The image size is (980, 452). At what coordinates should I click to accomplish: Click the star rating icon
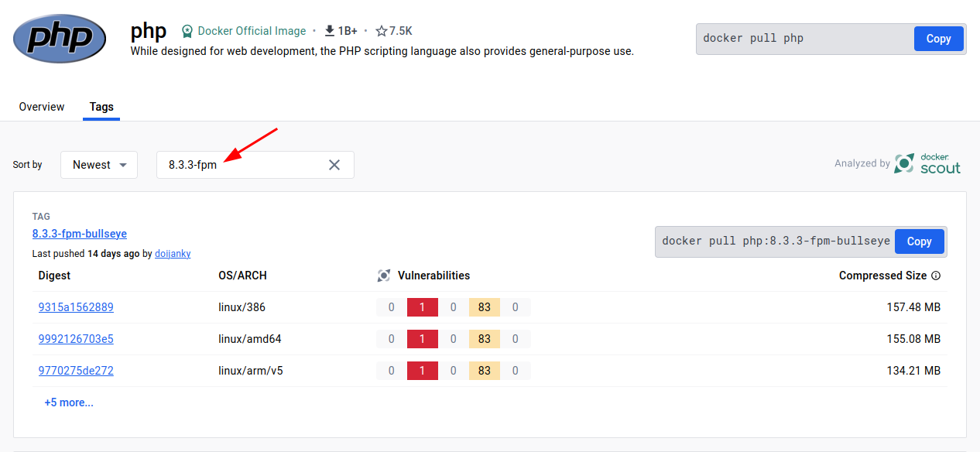pos(381,31)
